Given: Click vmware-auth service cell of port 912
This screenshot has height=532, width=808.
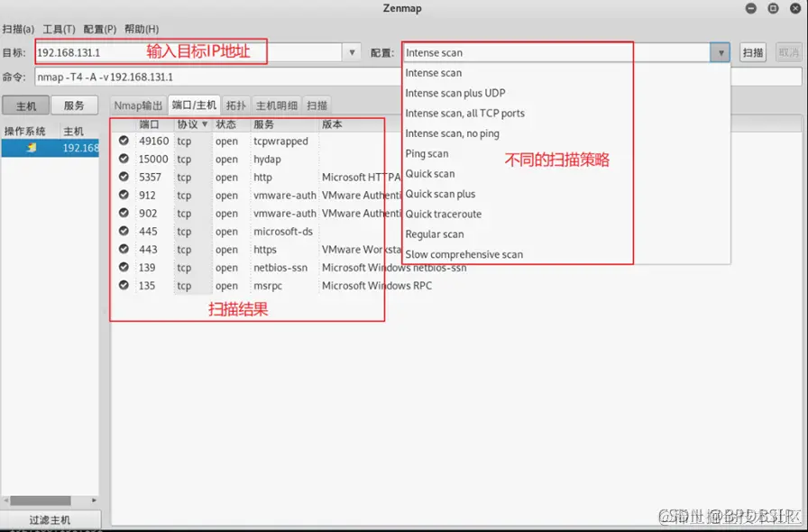Looking at the screenshot, I should tap(284, 195).
